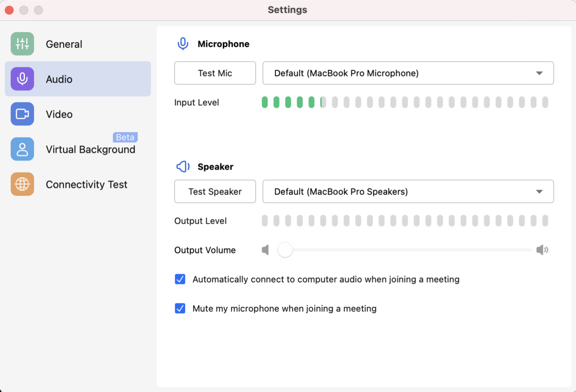Click the orange Connectivity Test globe icon
Viewport: 576px width, 392px height.
[22, 184]
